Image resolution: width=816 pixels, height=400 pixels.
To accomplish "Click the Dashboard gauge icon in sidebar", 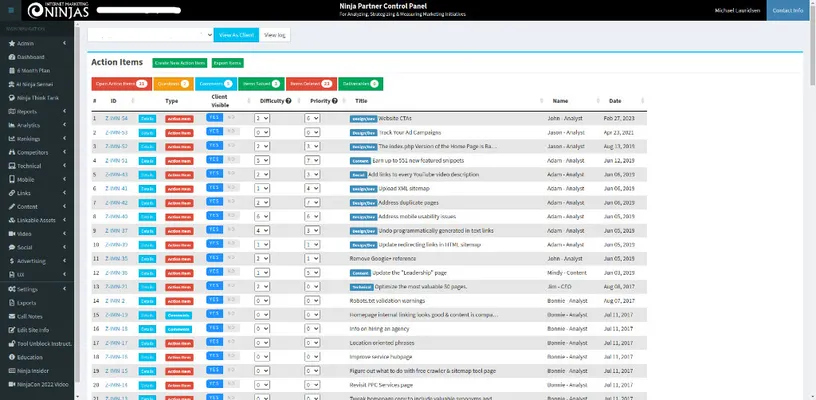I will point(10,57).
